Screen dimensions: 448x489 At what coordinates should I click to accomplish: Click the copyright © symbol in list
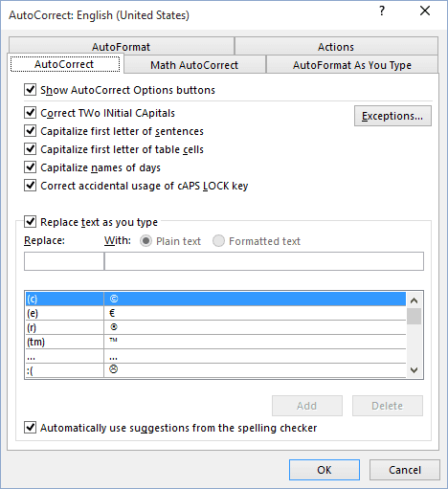coord(114,299)
